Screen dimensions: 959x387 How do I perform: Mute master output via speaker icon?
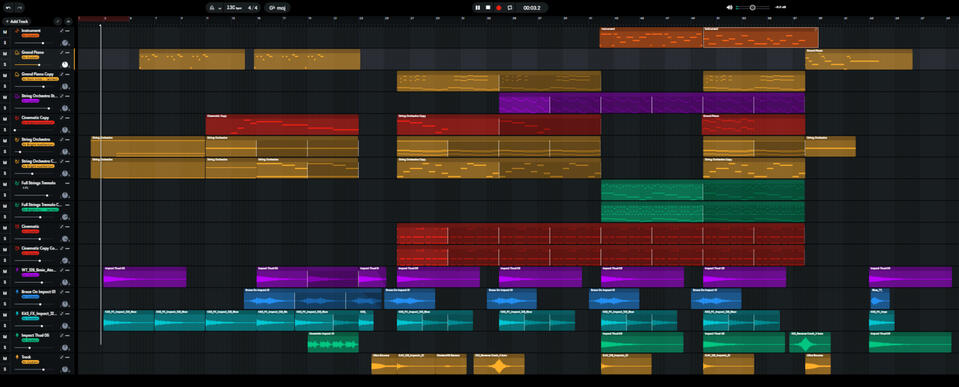729,7
